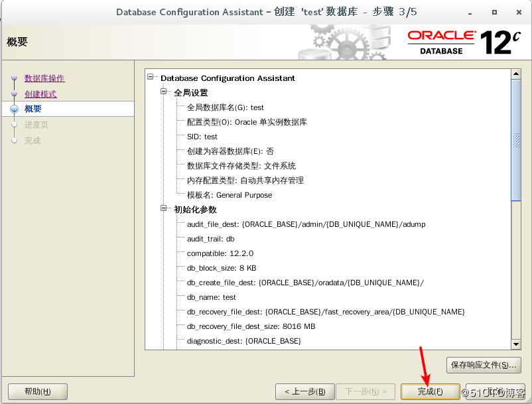Image resolution: width=532 pixels, height=404 pixels.
Task: Click the 下一步(N) button
Action: click(x=366, y=392)
